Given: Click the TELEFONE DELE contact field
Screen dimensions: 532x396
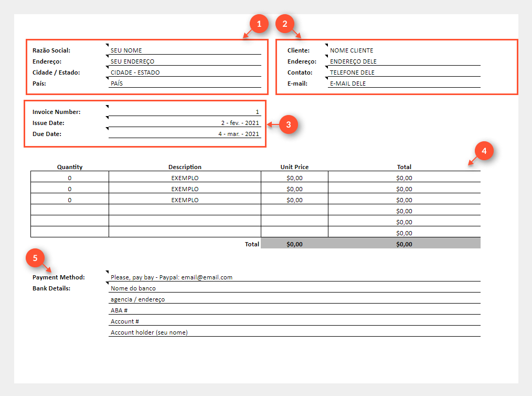Looking at the screenshot, I should click(403, 72).
